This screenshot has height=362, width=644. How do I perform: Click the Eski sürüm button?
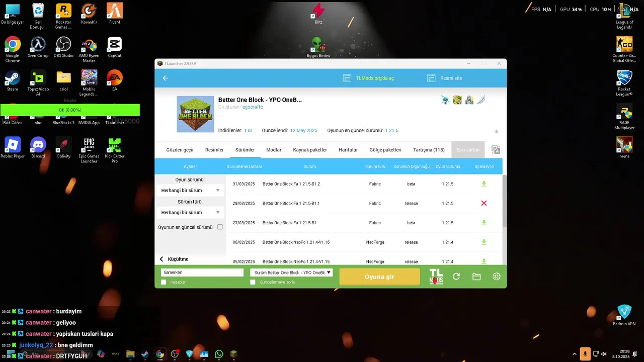[x=468, y=150]
